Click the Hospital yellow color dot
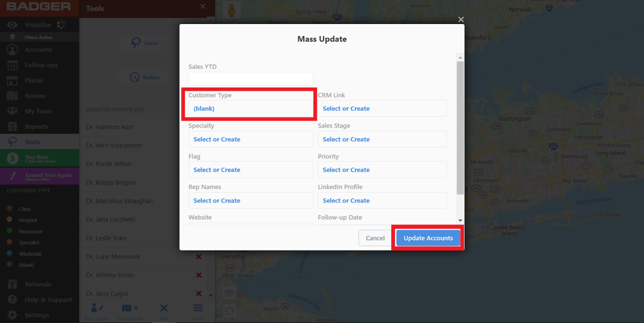This screenshot has width=644, height=323. pyautogui.click(x=9, y=220)
